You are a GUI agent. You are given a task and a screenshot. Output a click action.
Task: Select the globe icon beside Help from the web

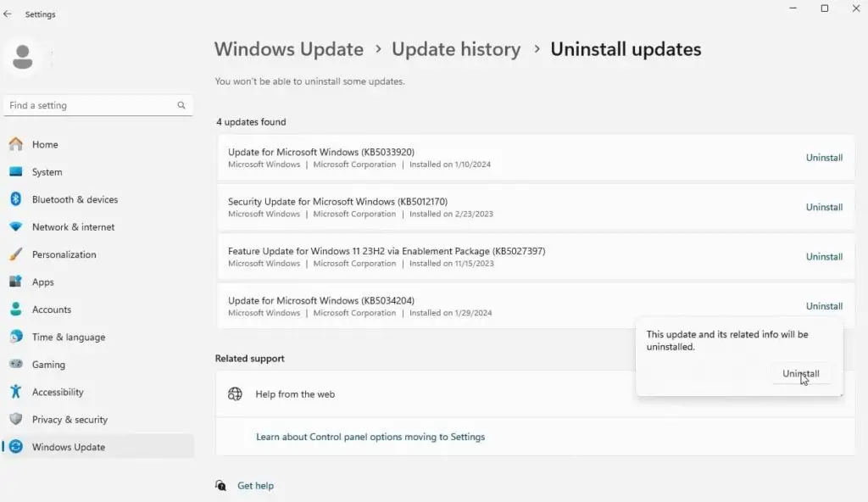(236, 393)
